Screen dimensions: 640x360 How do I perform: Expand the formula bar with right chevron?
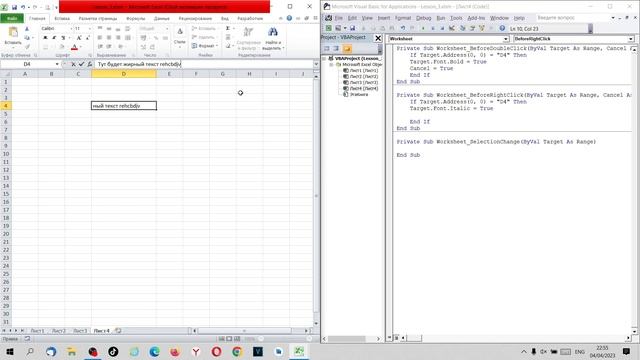point(316,64)
